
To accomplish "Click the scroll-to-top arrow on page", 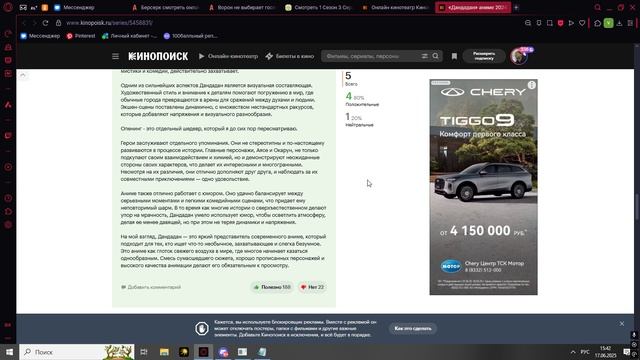I will (x=23, y=75).
